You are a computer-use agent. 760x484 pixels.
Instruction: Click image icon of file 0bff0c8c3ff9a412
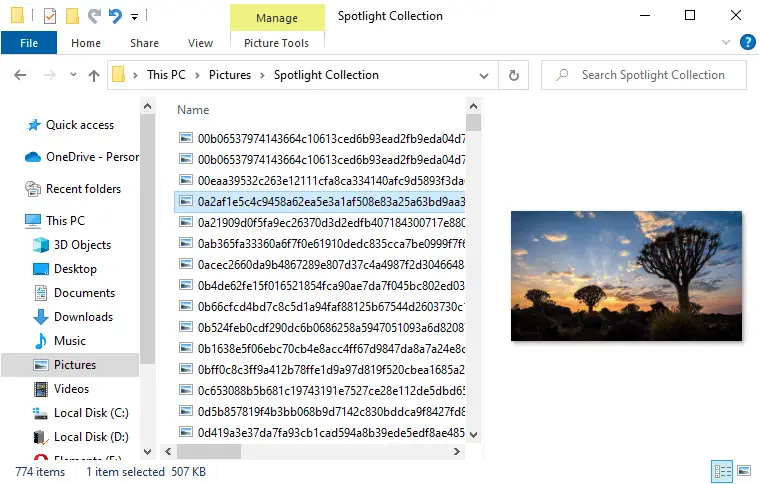(186, 369)
